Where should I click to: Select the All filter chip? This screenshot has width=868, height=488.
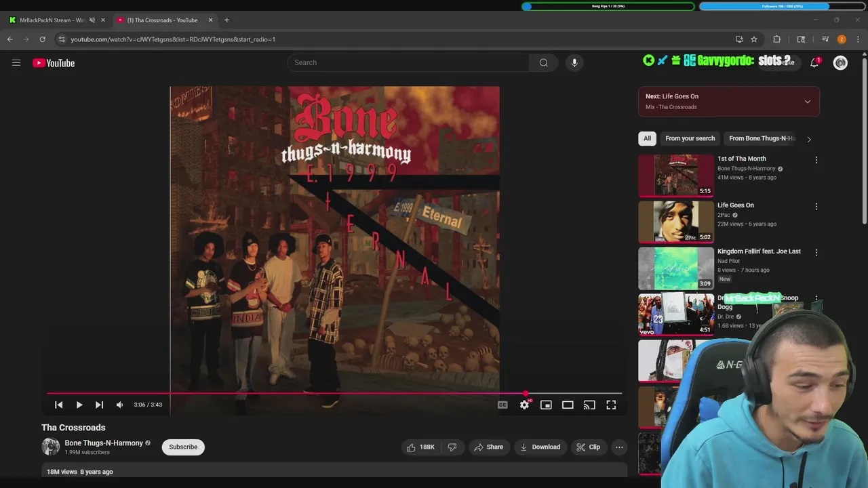click(647, 138)
